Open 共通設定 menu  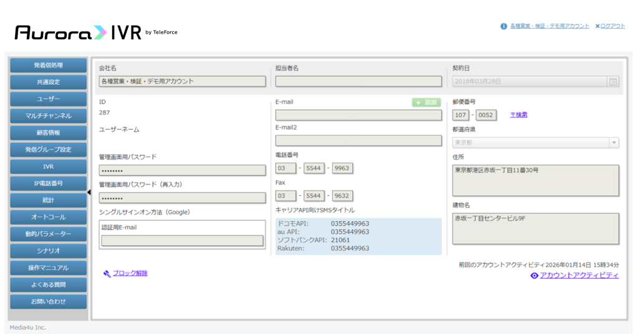tap(49, 82)
